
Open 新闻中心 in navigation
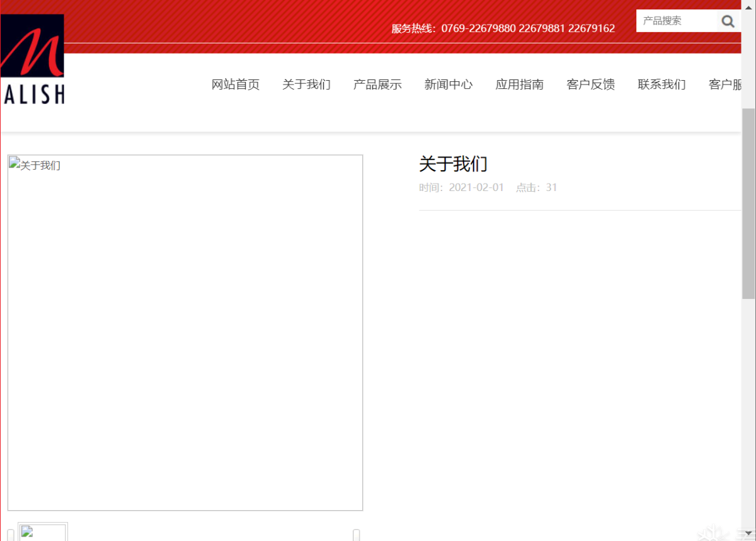[x=449, y=84]
